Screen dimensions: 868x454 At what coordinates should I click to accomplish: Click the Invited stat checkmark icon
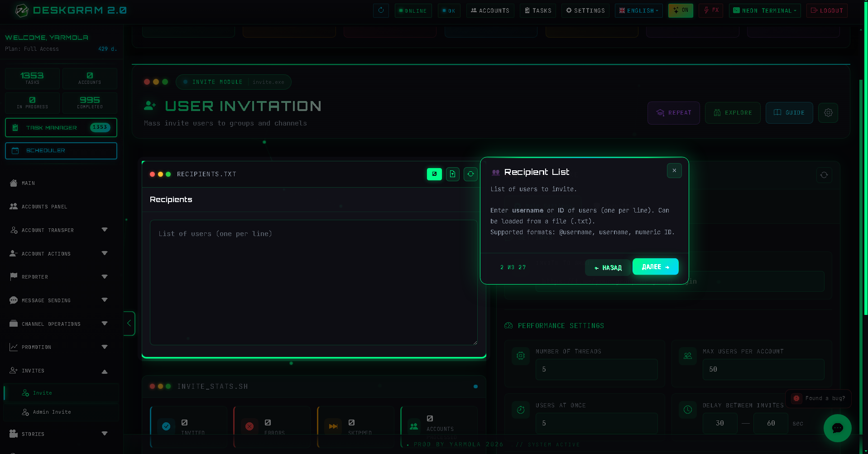[x=166, y=426]
